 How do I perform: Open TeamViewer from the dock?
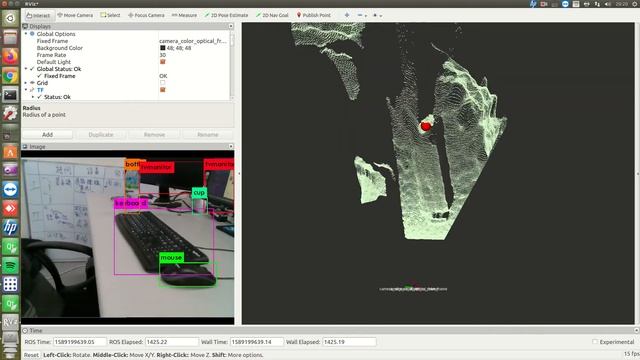tap(10, 189)
